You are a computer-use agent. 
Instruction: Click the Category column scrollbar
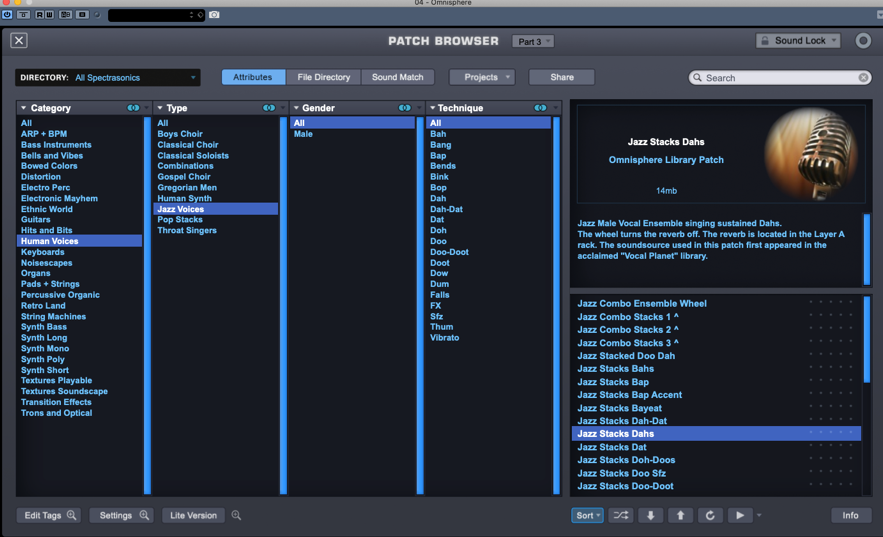coord(147,306)
